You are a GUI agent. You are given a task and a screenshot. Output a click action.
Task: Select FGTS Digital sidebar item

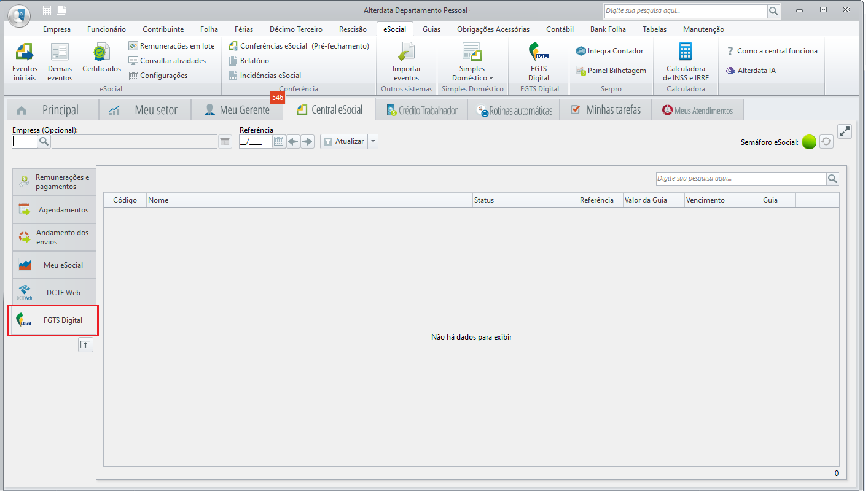click(x=53, y=320)
